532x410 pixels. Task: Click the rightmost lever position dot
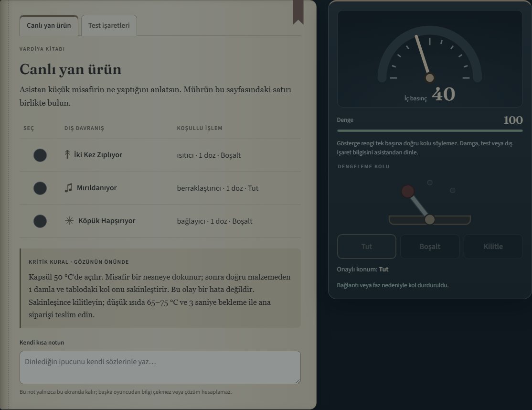tap(453, 190)
